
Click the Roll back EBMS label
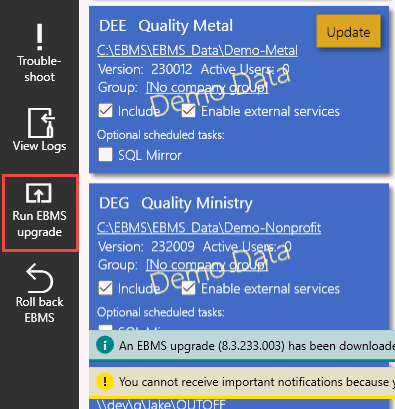39,310
